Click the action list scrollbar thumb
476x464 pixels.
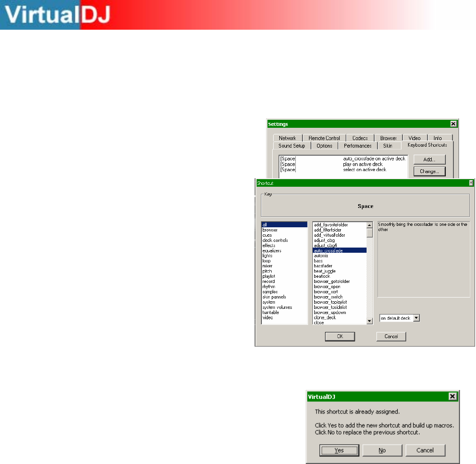coord(369,233)
